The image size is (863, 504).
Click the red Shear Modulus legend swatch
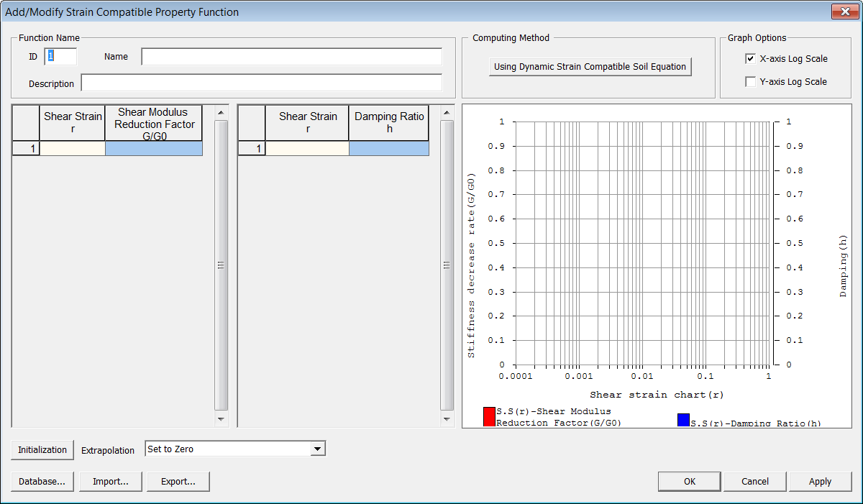coord(489,417)
